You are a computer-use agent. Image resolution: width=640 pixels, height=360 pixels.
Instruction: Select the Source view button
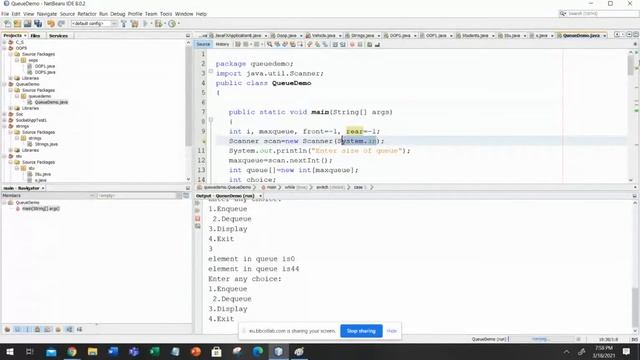[x=203, y=44]
